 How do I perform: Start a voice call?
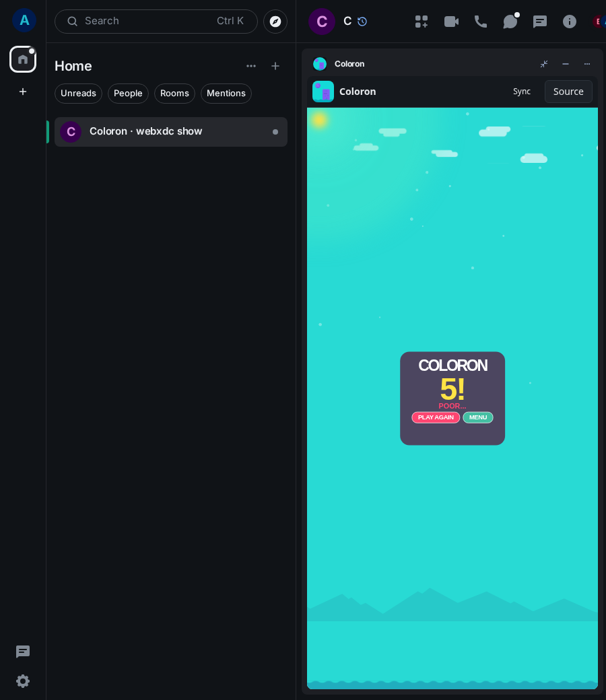pyautogui.click(x=481, y=22)
